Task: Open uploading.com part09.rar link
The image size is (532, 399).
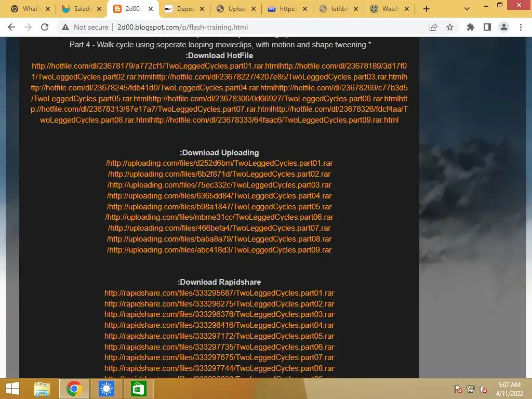Action: coord(219,250)
